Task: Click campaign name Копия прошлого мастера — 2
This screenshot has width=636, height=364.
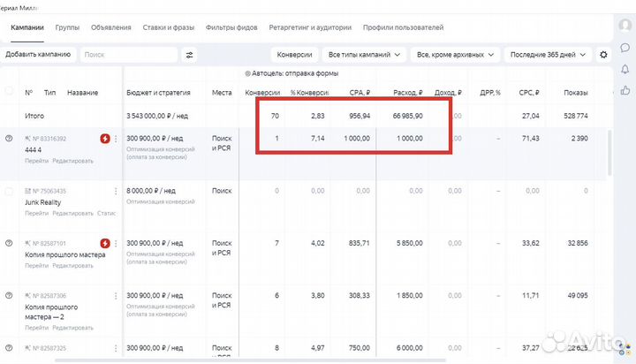Action: [51, 312]
